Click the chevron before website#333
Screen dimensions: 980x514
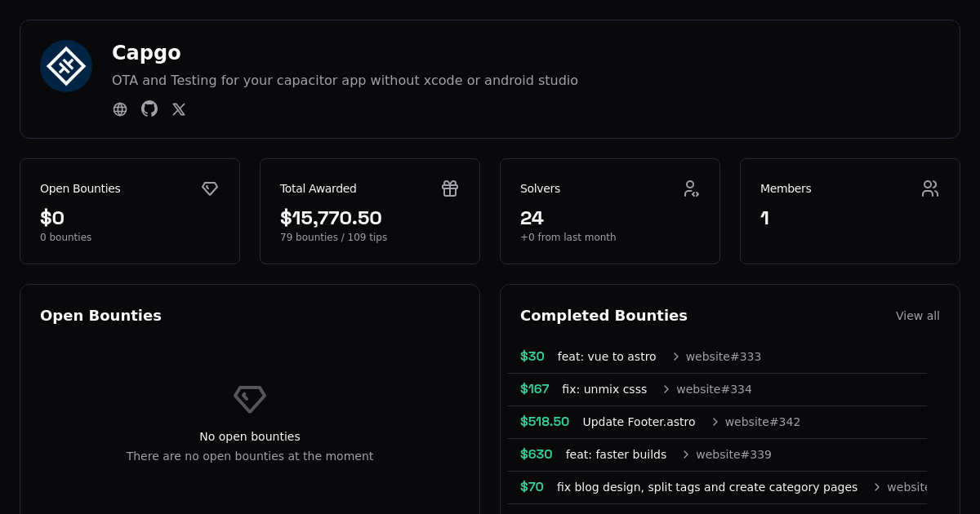click(676, 357)
